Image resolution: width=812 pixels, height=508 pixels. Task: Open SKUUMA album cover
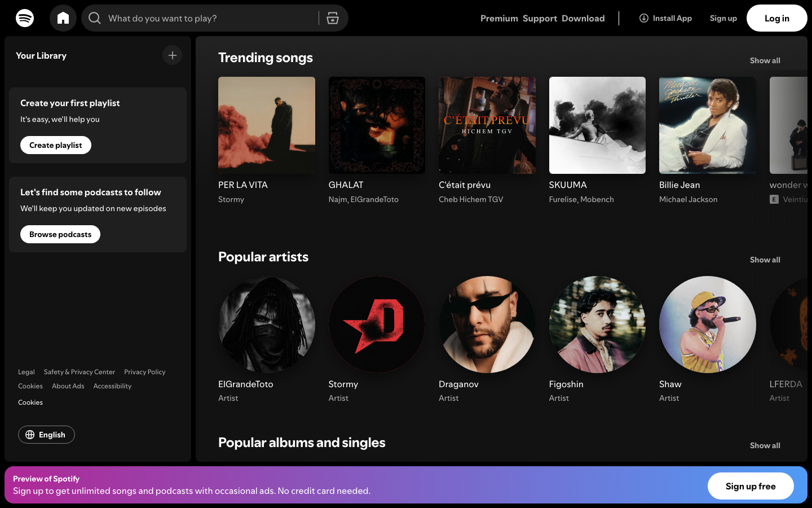pos(597,125)
